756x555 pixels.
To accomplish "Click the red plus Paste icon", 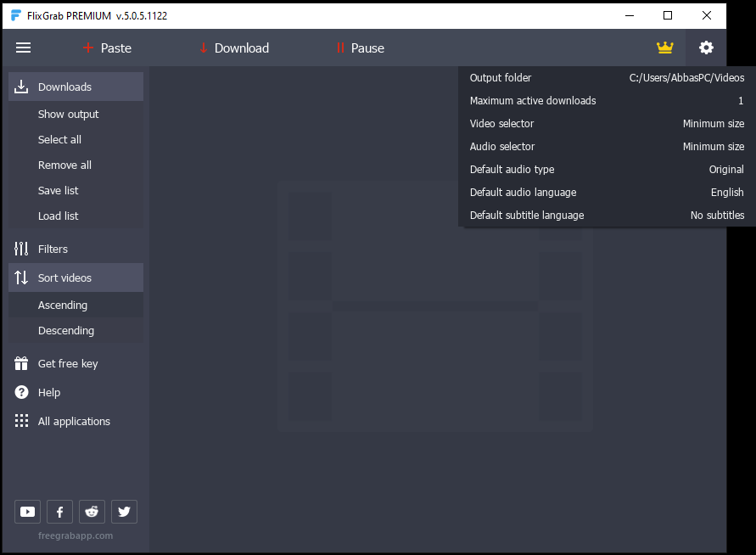I will [x=87, y=48].
